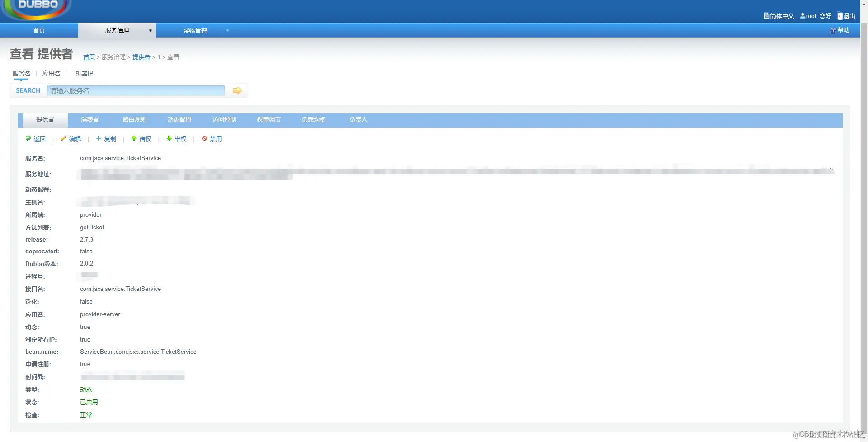Select the 服务名 search mode
Viewport: 868px width, 442px height.
(x=21, y=73)
